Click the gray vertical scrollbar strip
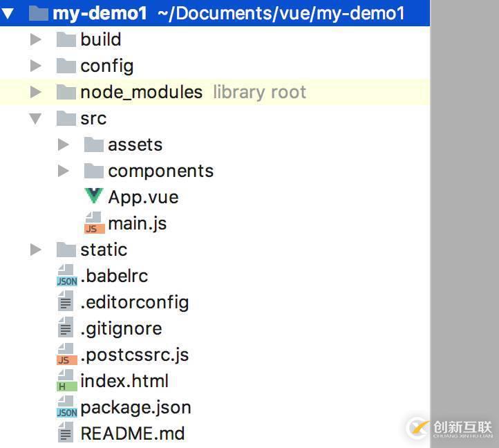Viewport: 499px width, 448px height. [464, 207]
